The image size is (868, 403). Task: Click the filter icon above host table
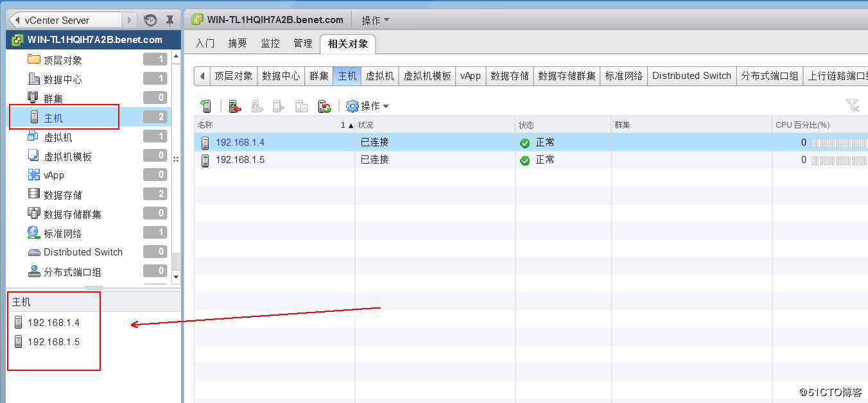tap(853, 105)
